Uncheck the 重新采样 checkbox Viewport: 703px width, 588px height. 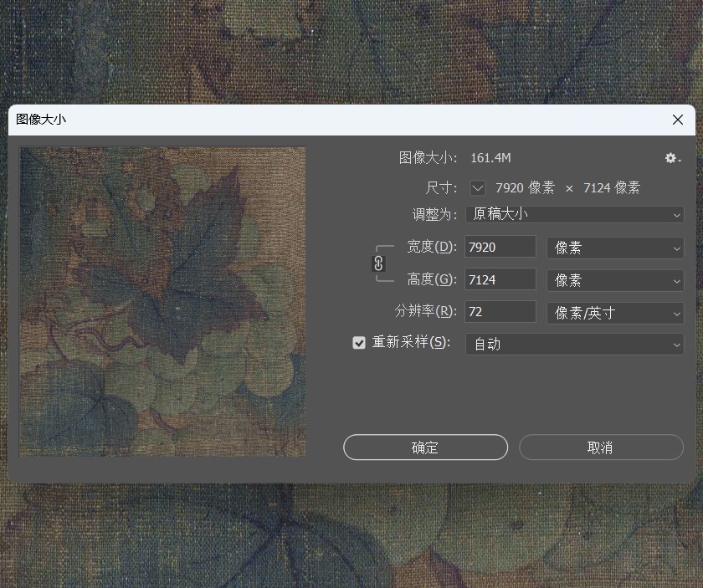click(359, 343)
